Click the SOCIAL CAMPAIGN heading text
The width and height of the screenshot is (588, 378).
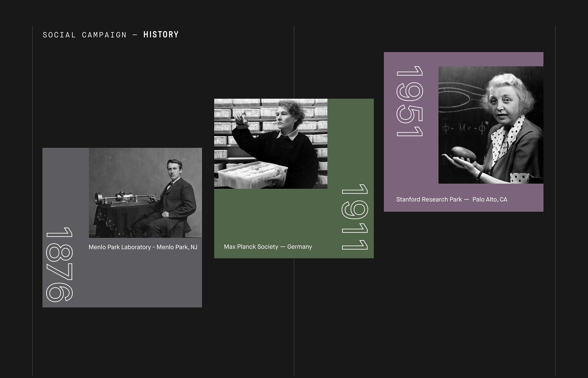pos(85,35)
